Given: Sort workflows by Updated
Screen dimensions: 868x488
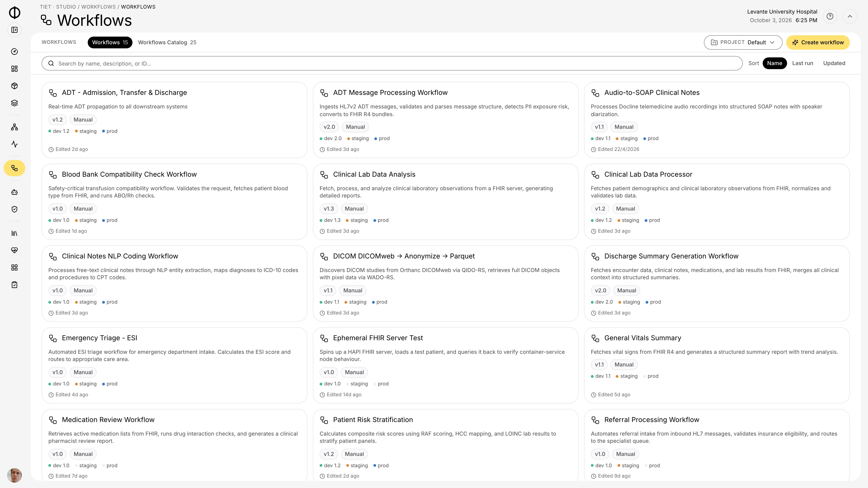Looking at the screenshot, I should click(x=834, y=63).
